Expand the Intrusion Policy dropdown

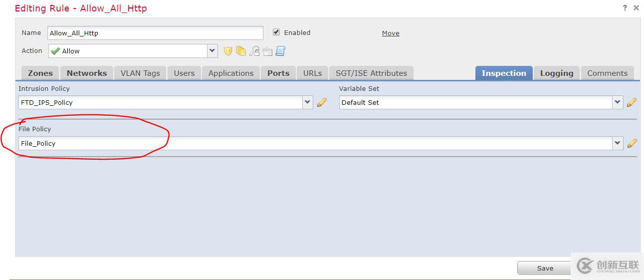(307, 102)
